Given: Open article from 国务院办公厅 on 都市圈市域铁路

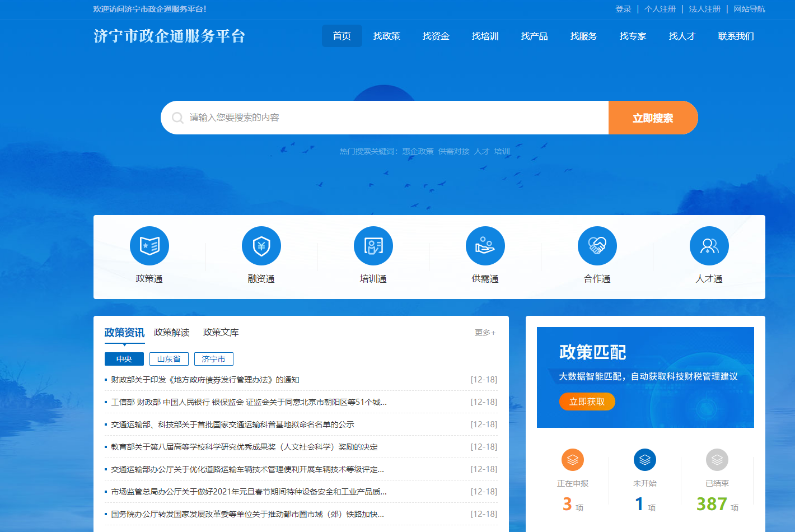Looking at the screenshot, I should [247, 514].
